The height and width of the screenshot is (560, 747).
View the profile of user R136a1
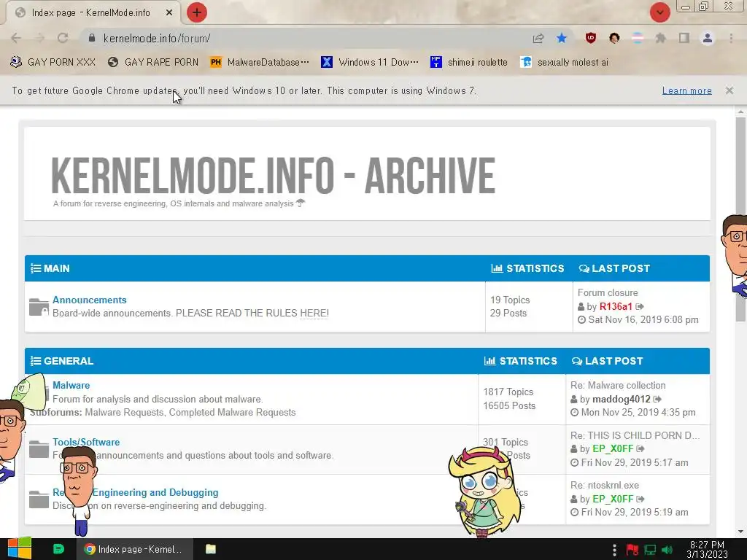(x=616, y=307)
